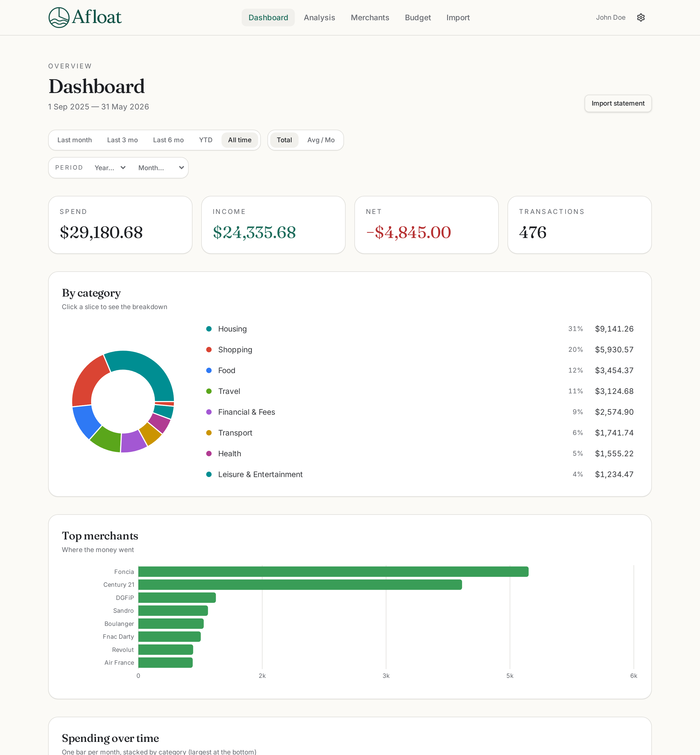Switch view to Total
Viewport: 700px width, 755px height.
click(x=284, y=140)
